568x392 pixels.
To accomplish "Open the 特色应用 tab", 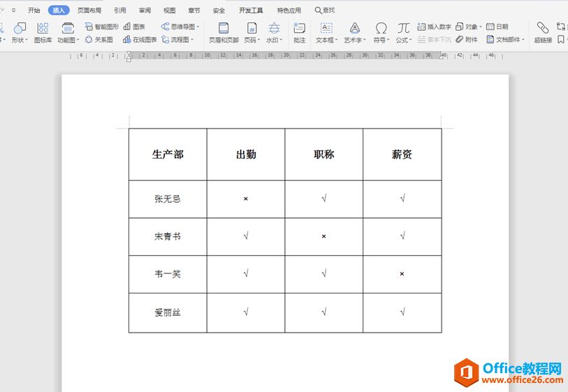I will click(289, 10).
